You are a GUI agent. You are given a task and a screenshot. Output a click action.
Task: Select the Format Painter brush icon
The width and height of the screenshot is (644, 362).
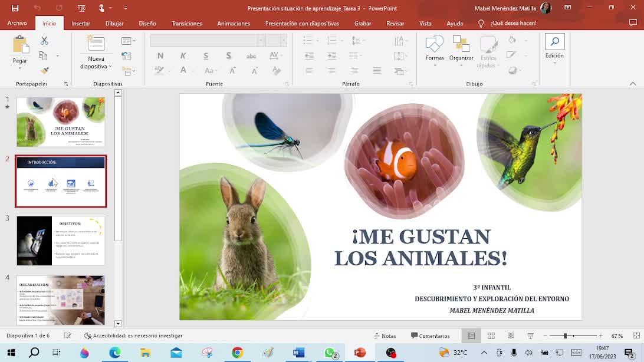[44, 70]
